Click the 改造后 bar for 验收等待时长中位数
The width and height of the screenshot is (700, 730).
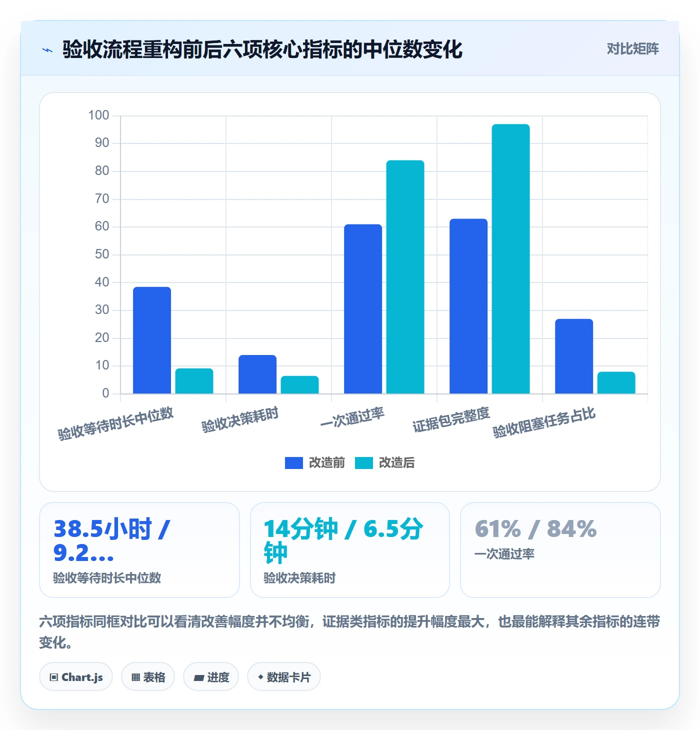coord(194,381)
